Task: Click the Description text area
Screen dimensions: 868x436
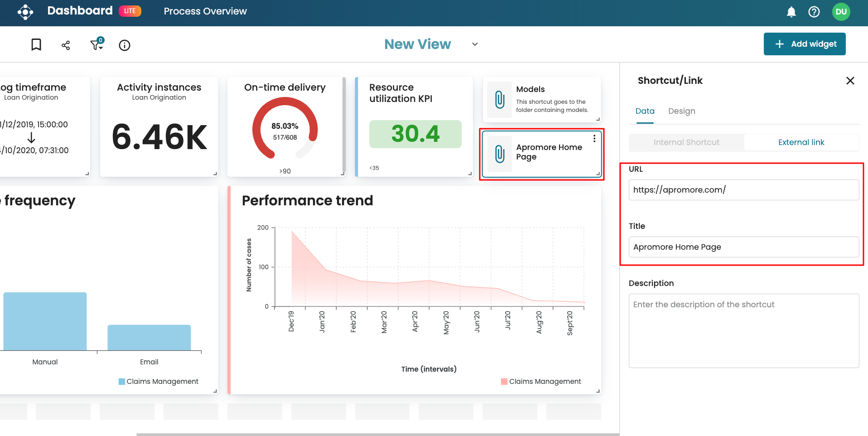Action: pos(743,330)
